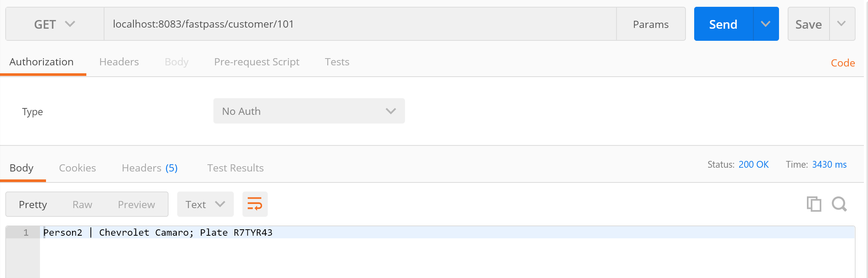The height and width of the screenshot is (278, 868).
Task: Open search in response body
Action: tap(839, 204)
